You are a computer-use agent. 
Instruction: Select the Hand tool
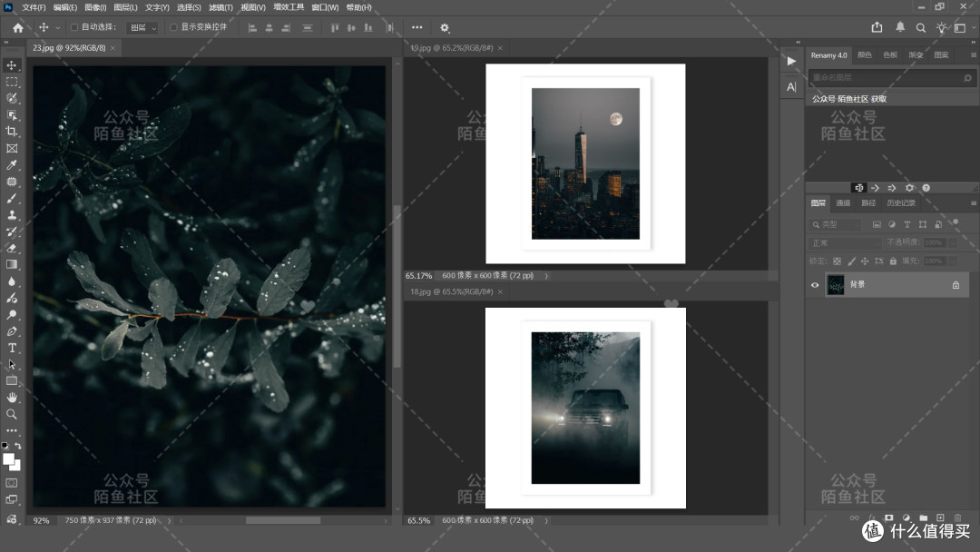coord(12,398)
